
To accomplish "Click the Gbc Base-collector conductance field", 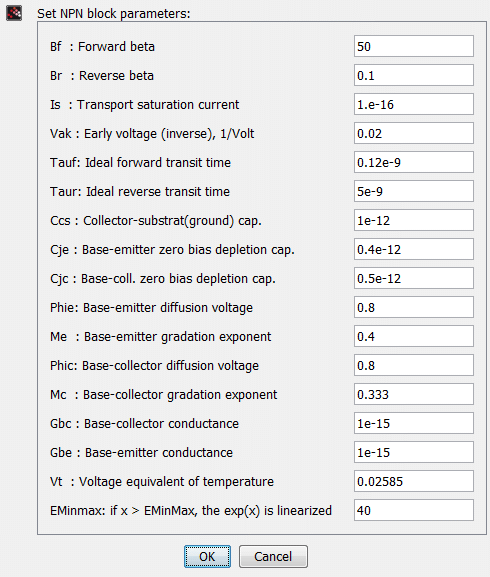I will point(414,423).
